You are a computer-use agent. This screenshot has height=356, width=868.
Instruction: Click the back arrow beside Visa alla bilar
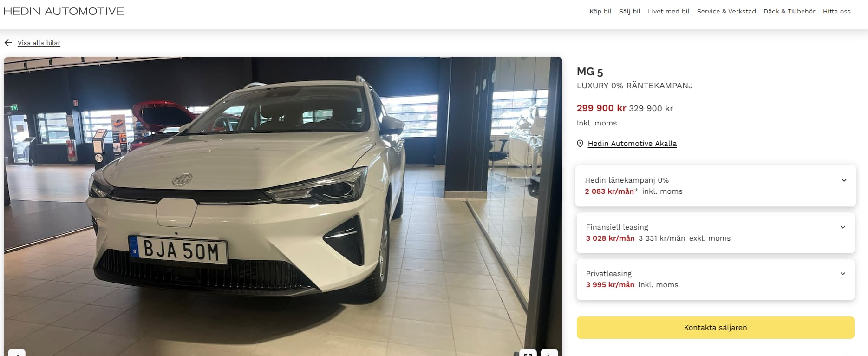(8, 43)
